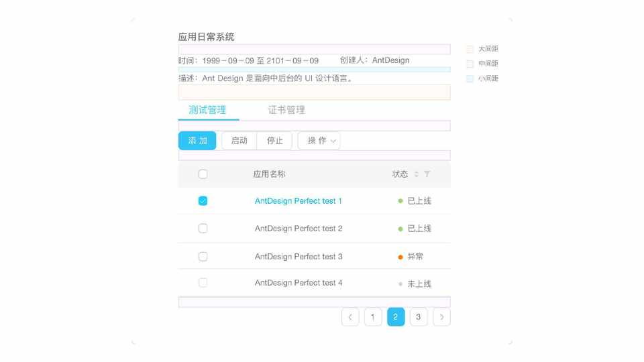This screenshot has width=644, height=362.
Task: Click the orange 异常 status dot
Action: [x=400, y=257]
